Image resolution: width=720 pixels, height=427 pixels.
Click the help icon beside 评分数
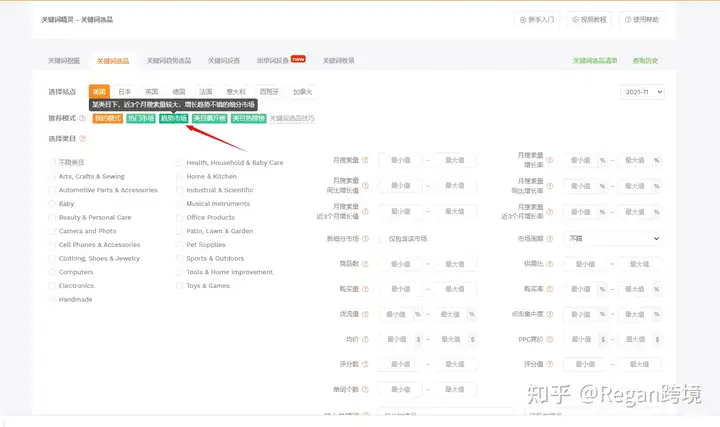pyautogui.click(x=365, y=364)
